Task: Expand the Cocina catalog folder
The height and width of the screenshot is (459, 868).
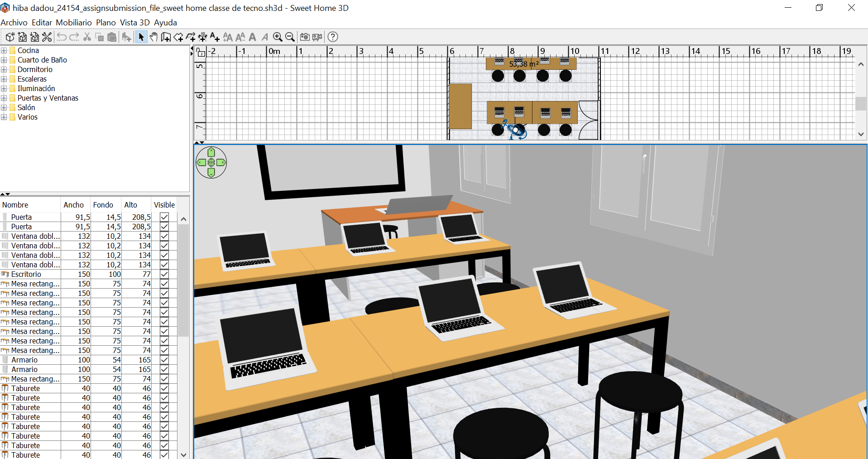Action: tap(4, 50)
